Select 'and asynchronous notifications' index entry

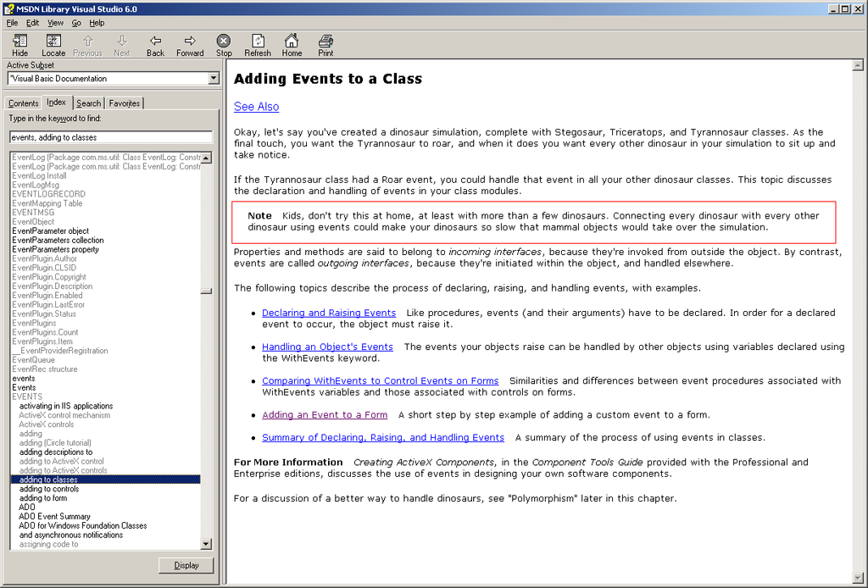pos(71,535)
